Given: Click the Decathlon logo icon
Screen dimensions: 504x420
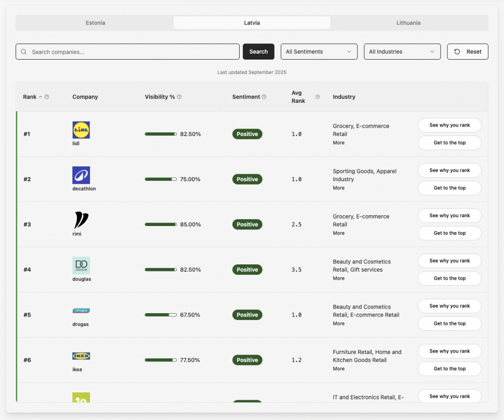Looking at the screenshot, I should coord(81,175).
